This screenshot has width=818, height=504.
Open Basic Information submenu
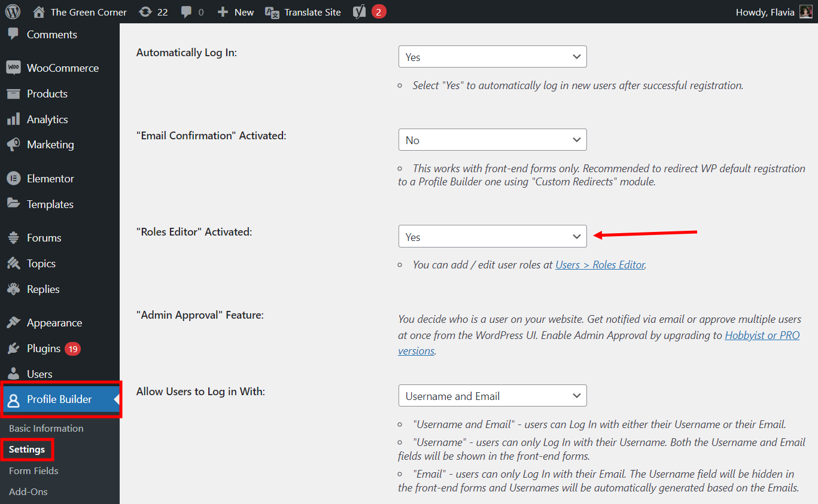coord(46,428)
